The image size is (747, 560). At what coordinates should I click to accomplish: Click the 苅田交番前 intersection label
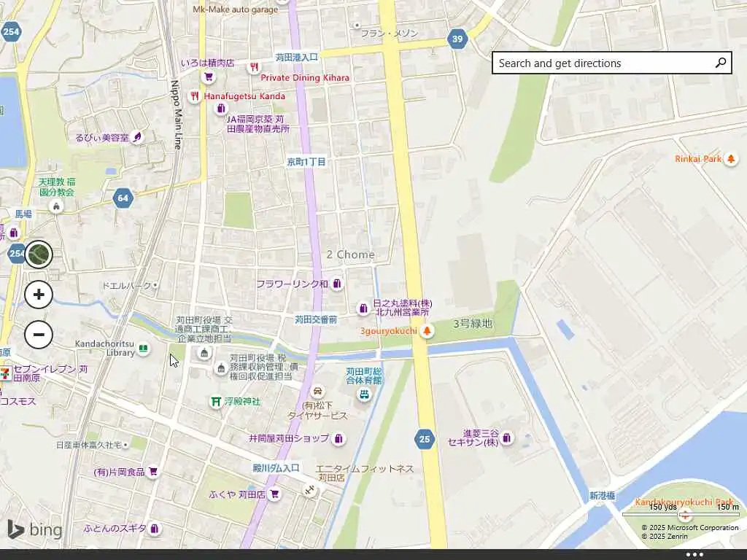coord(316,319)
